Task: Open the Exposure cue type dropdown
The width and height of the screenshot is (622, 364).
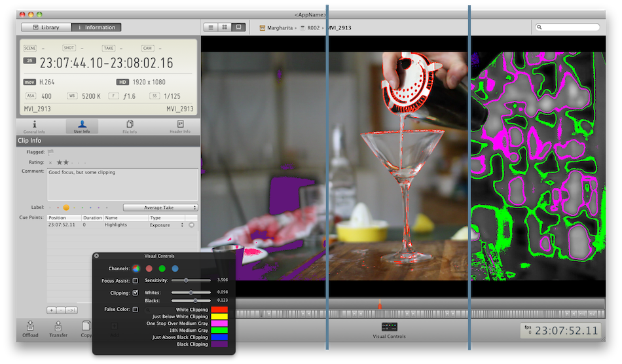Action: 166,225
